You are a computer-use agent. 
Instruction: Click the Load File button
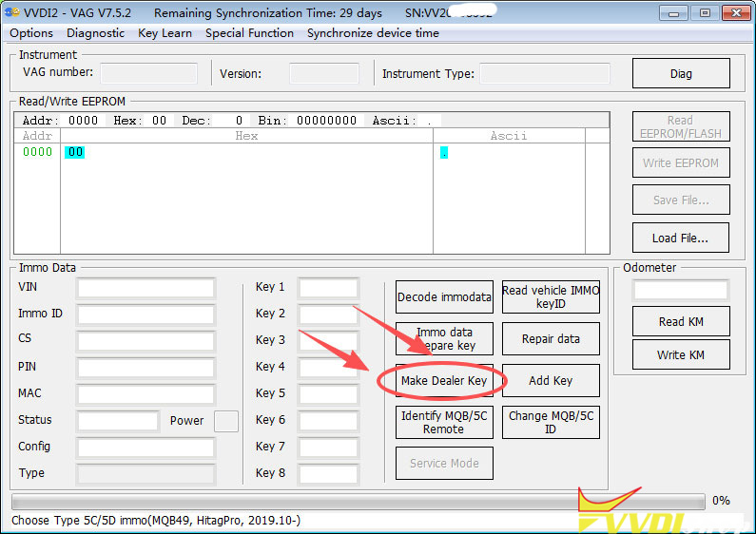point(681,238)
